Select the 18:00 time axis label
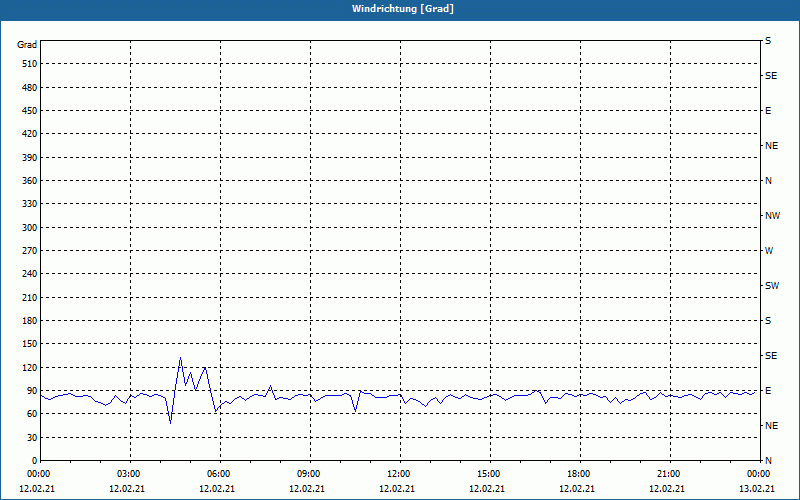 [x=578, y=473]
